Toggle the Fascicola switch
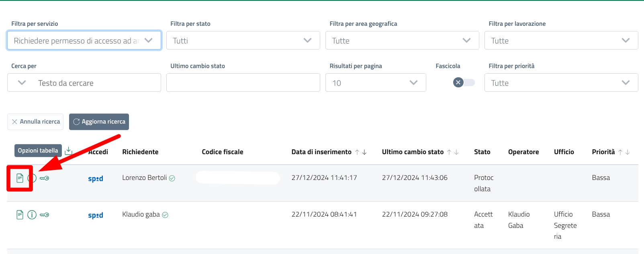The width and height of the screenshot is (644, 254). tap(464, 83)
